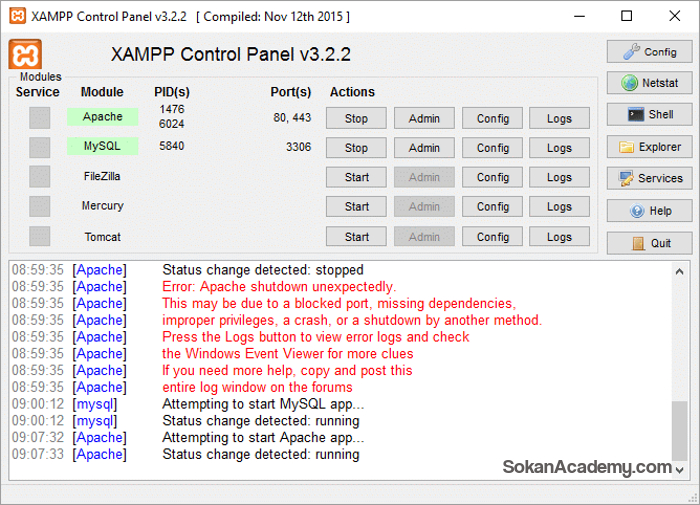Open Mercury Logs menu

[x=559, y=207]
